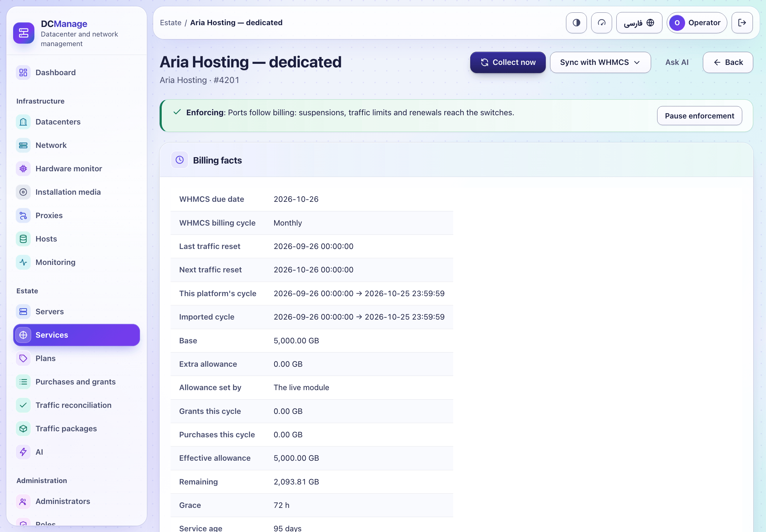Open Network in the sidebar
Viewport: 766px width, 532px height.
[77, 145]
